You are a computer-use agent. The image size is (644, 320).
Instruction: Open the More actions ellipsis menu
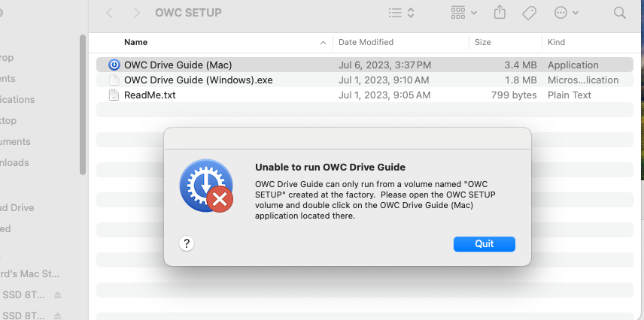point(567,13)
